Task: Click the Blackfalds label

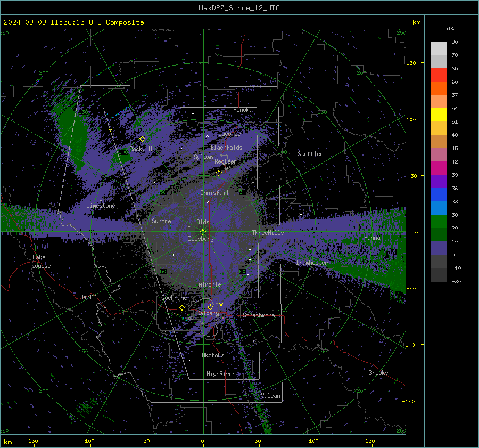Action: [226, 148]
